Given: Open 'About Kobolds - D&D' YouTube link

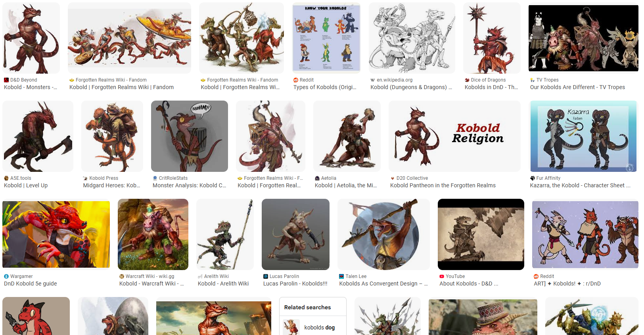Looking at the screenshot, I should click(x=469, y=284).
